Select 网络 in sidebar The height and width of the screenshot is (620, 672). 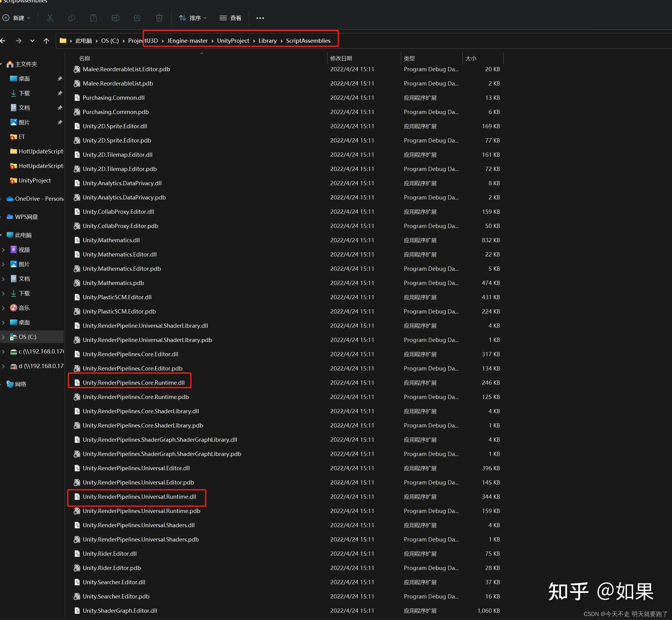pyautogui.click(x=16, y=384)
